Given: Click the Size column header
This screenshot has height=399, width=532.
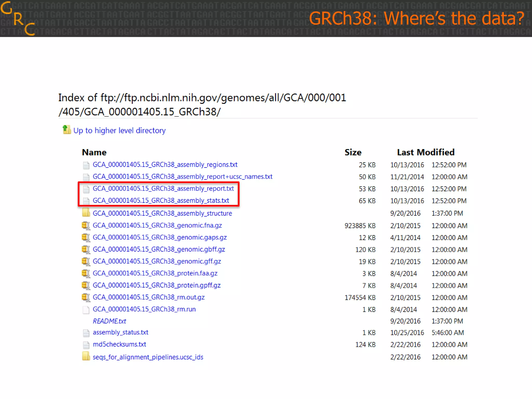Looking at the screenshot, I should [x=353, y=152].
